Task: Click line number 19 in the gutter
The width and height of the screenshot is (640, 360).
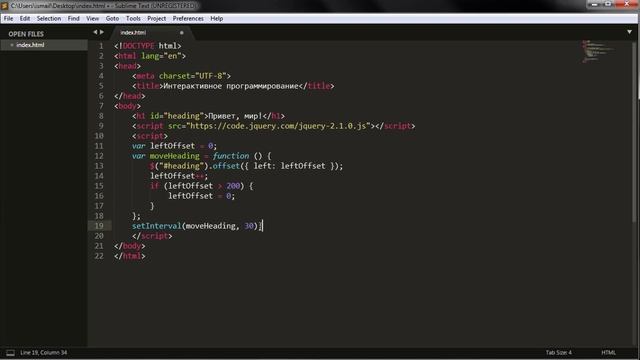Action: click(x=99, y=226)
